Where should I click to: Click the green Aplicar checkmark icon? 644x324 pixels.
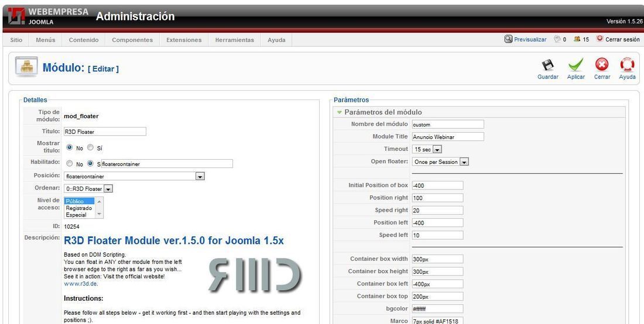576,65
